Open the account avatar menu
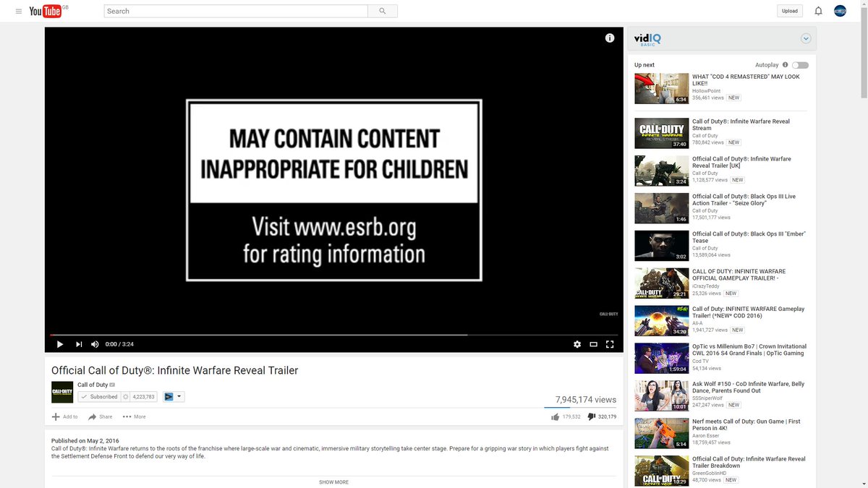This screenshot has height=488, width=868. click(x=840, y=11)
